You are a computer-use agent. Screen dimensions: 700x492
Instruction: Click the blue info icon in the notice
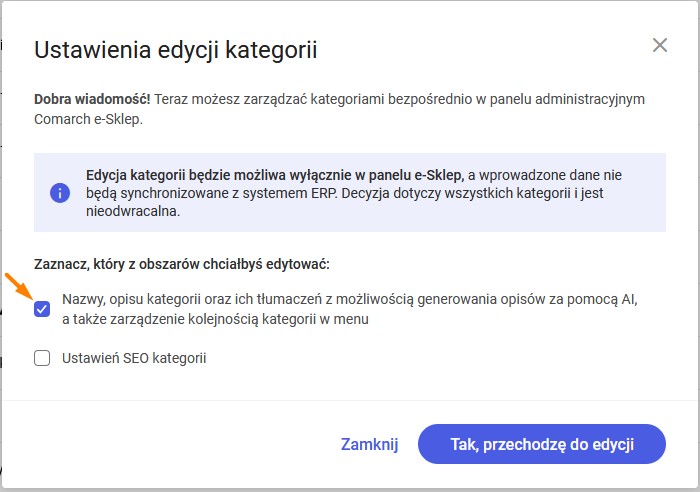point(60,193)
